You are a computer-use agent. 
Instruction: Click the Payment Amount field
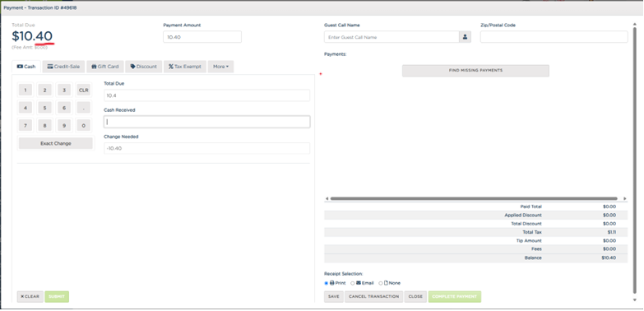tap(202, 37)
